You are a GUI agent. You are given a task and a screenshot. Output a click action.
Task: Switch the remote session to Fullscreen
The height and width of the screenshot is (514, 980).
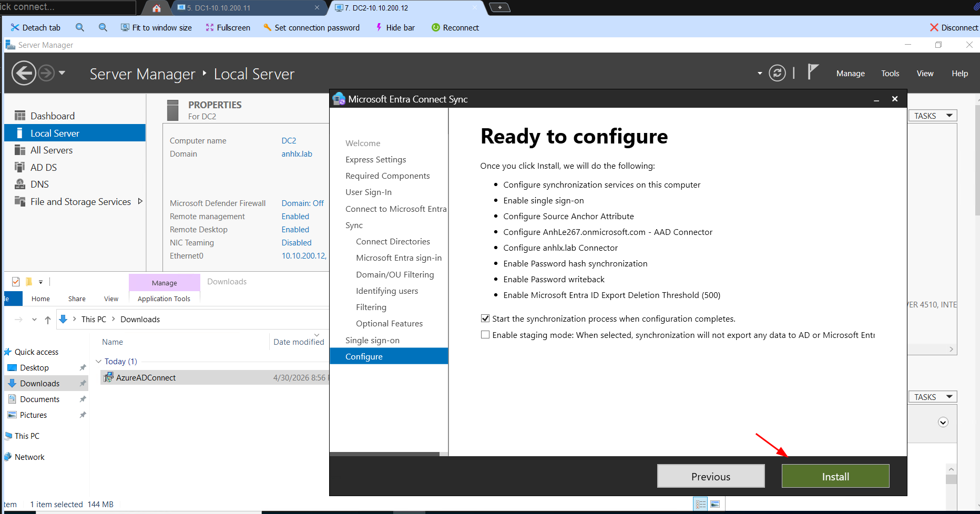click(x=228, y=27)
